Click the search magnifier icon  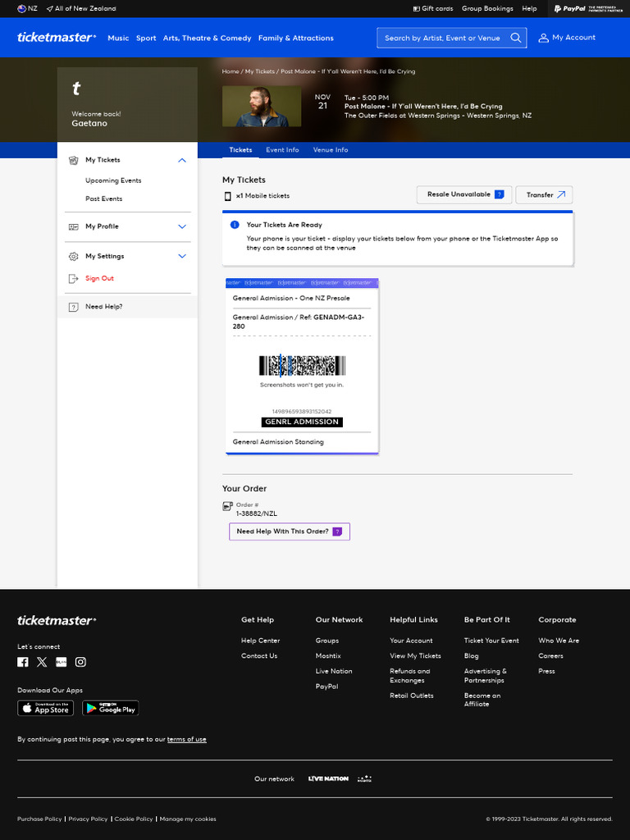[515, 38]
